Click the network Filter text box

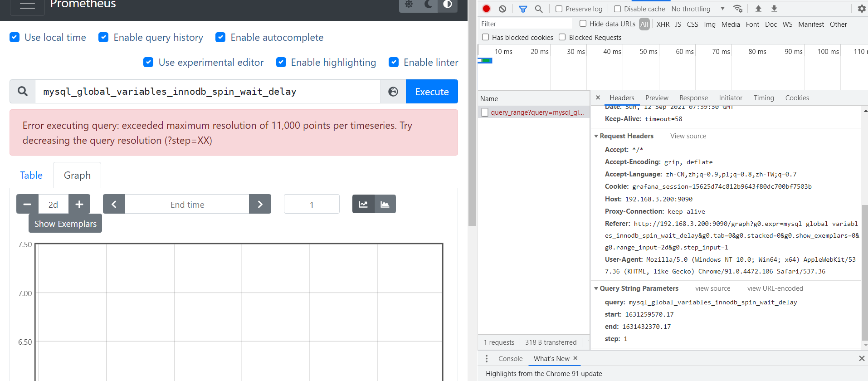tap(525, 24)
